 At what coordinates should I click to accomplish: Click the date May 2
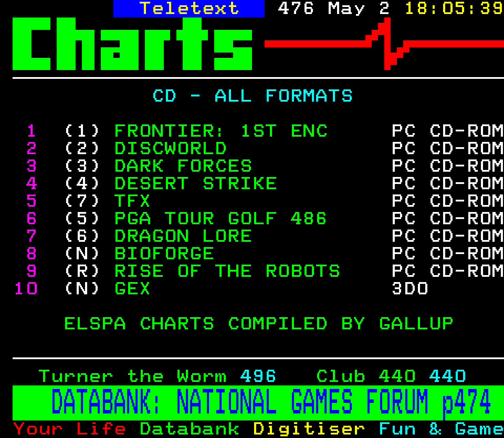coord(359,9)
